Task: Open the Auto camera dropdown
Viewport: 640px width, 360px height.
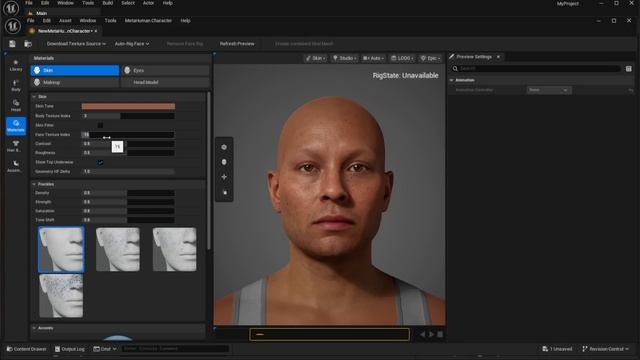Action: click(373, 58)
